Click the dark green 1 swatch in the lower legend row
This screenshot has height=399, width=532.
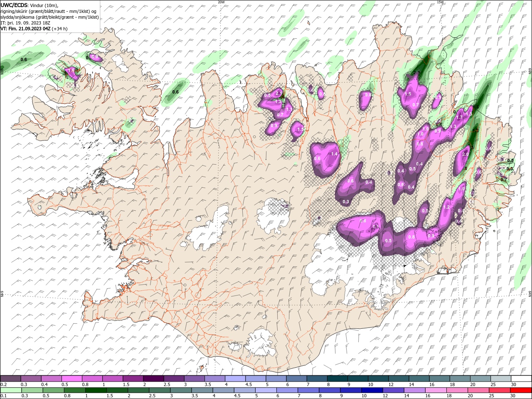[96, 390]
